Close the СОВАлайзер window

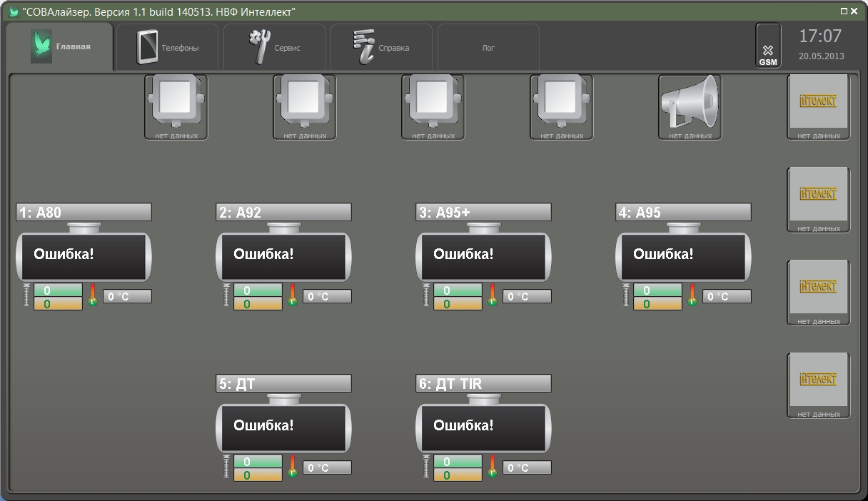click(x=854, y=11)
